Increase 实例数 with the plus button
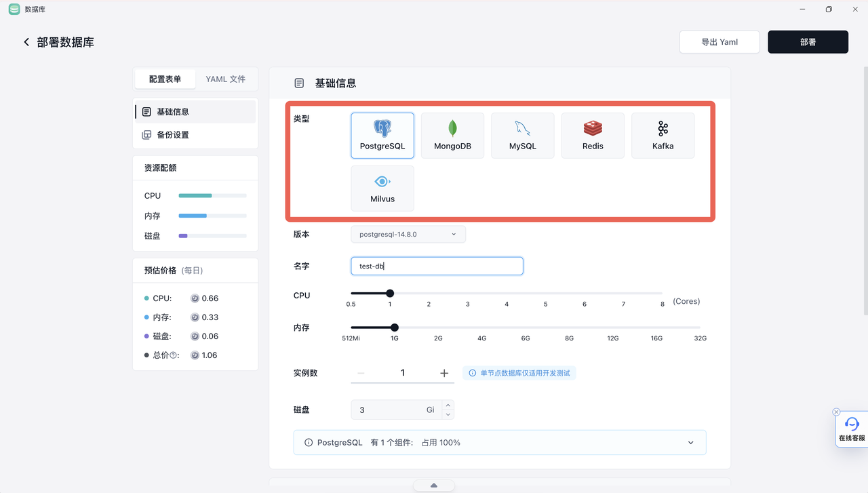This screenshot has width=868, height=493. click(444, 373)
